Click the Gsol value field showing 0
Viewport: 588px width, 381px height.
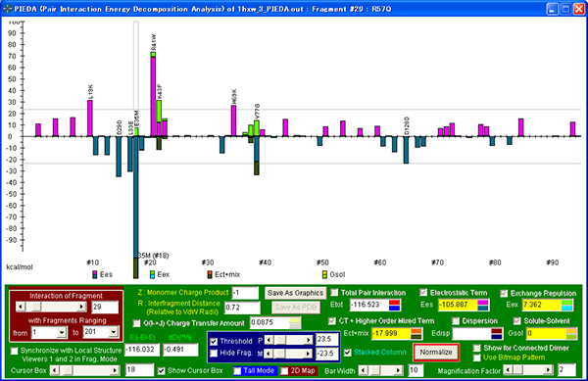pos(547,333)
